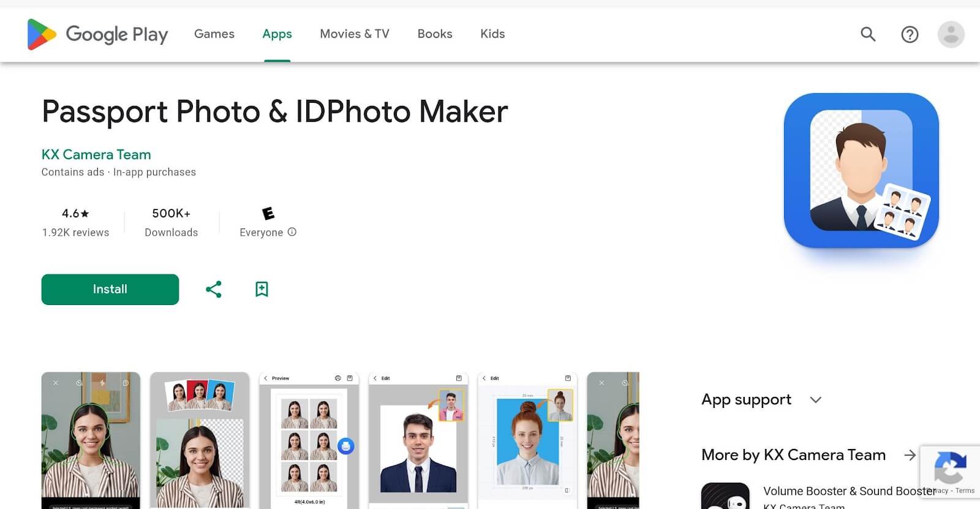This screenshot has height=509, width=980.
Task: Select the Apps tab
Action: point(277,34)
